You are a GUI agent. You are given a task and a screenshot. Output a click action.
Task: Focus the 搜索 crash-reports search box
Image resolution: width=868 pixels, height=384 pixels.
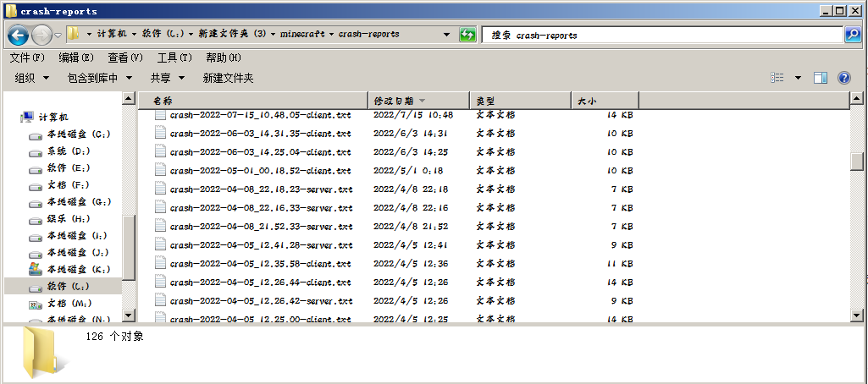click(663, 35)
